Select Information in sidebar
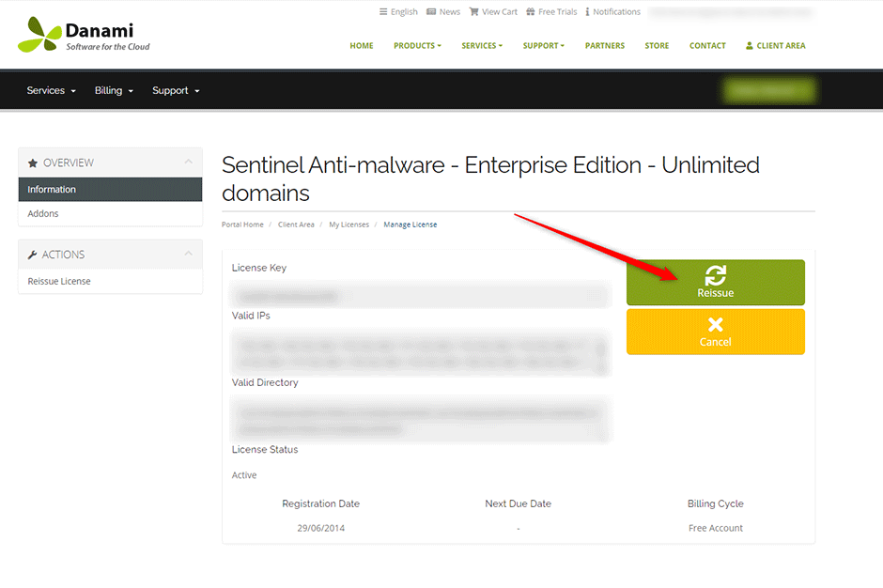The image size is (883, 588). [x=111, y=189]
